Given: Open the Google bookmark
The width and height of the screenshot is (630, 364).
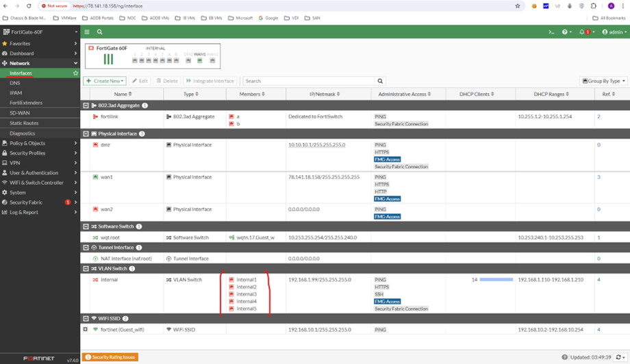Looking at the screenshot, I should [x=268, y=18].
